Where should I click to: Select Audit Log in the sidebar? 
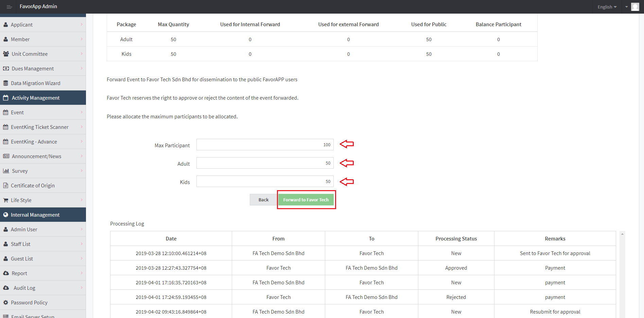[24, 288]
